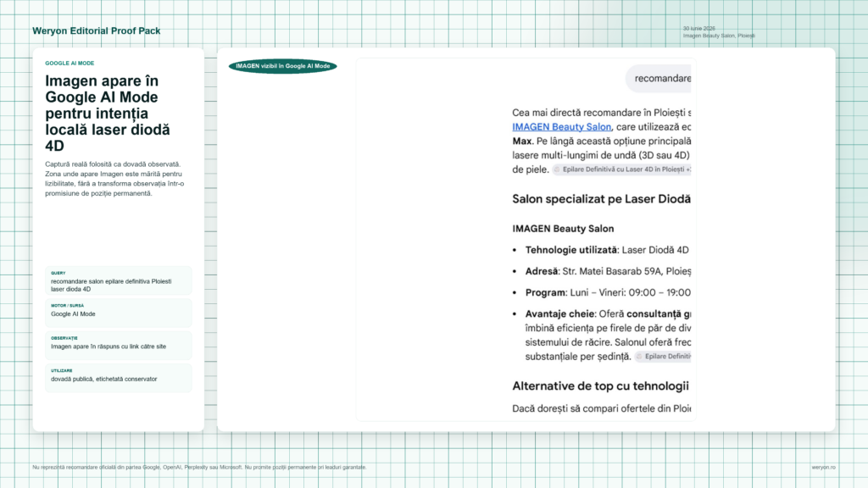Select the Program Luni – Vineri bullet

click(x=601, y=292)
